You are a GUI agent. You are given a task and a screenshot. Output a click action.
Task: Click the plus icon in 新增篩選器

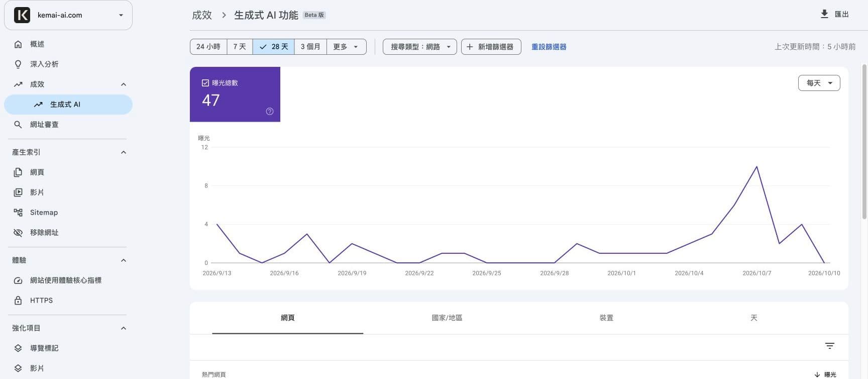coord(470,47)
